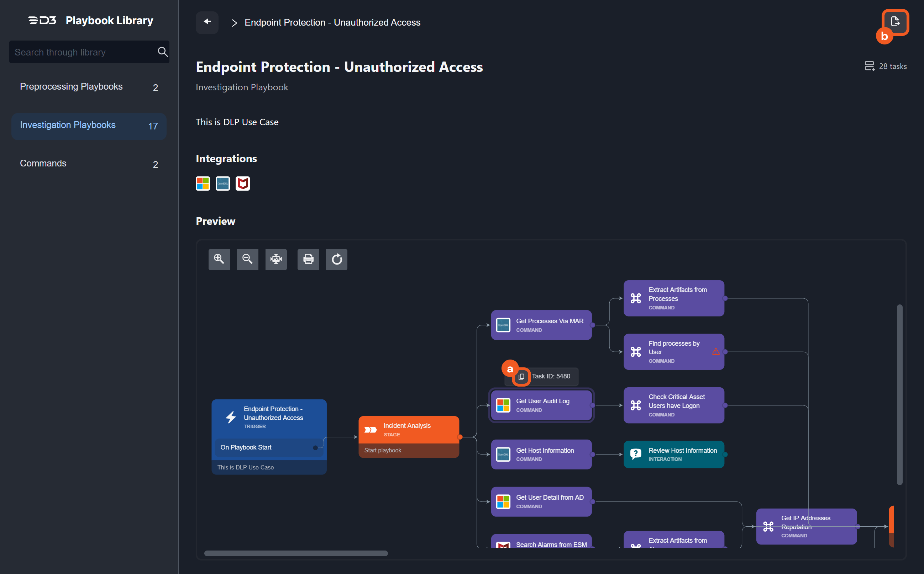Reset the preview with refresh icon
Screen dimensions: 924x574
(337, 259)
